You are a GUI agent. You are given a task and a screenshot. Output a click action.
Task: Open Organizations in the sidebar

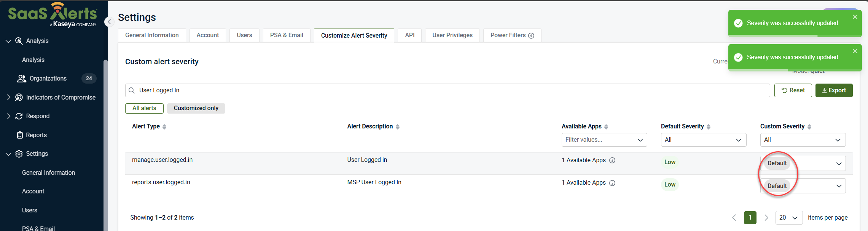(x=48, y=79)
